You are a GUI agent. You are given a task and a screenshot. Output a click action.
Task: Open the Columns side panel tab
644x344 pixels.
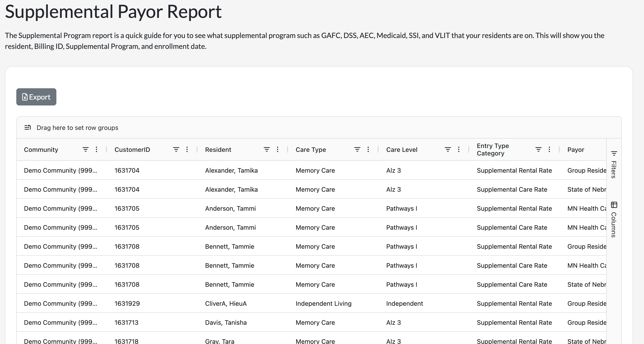pyautogui.click(x=614, y=220)
